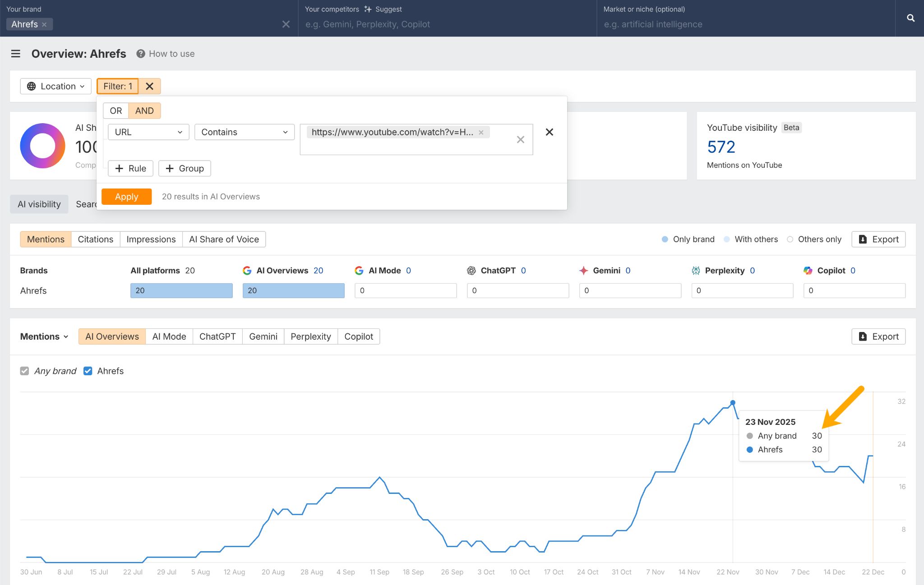
Task: Open the Contains operator dropdown
Action: click(244, 132)
